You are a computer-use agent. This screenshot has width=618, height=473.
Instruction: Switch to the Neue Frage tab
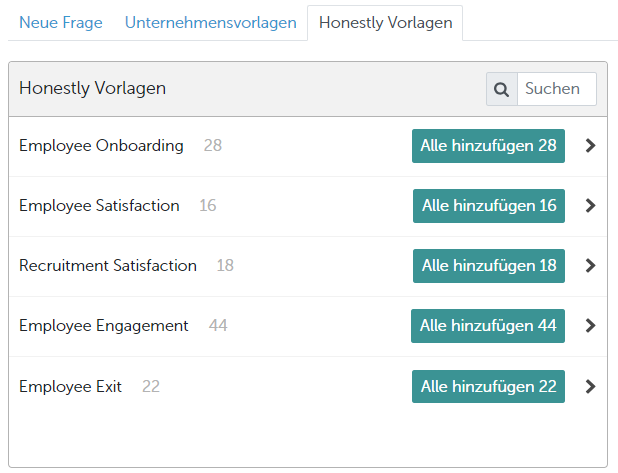pos(61,22)
